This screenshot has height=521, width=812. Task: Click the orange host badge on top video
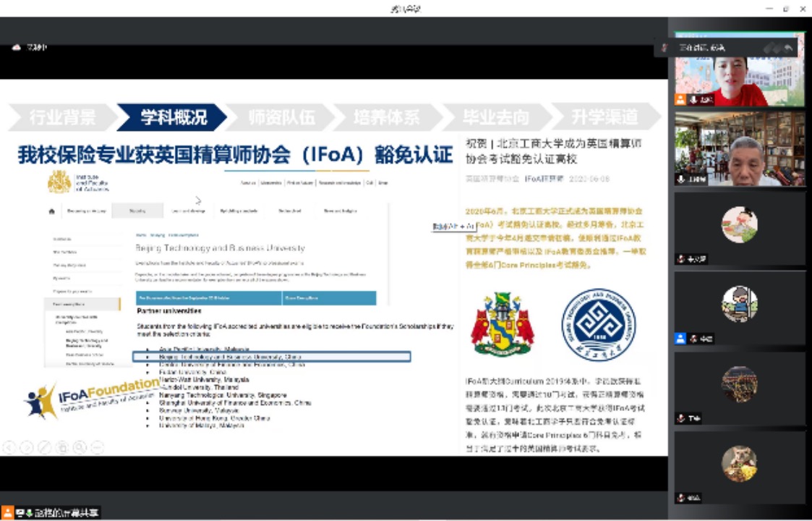point(680,100)
